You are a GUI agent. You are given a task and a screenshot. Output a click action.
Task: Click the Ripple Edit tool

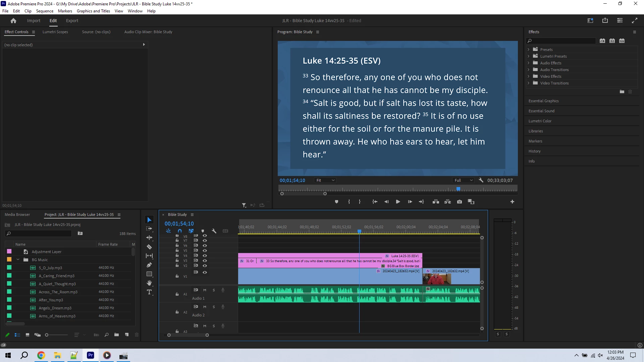click(x=149, y=238)
